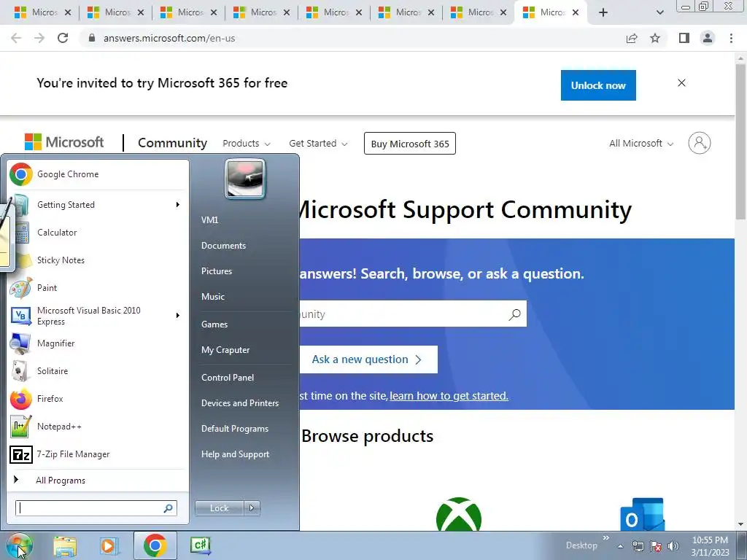This screenshot has height=560, width=747.
Task: Expand the Products dropdown
Action: coord(247,144)
